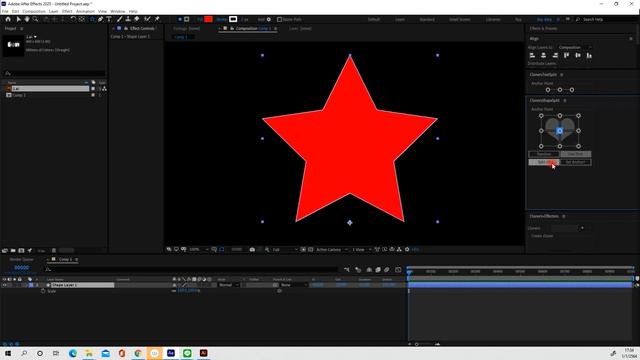640x360 pixels.
Task: Select the Rotation tool
Action: [x=73, y=19]
